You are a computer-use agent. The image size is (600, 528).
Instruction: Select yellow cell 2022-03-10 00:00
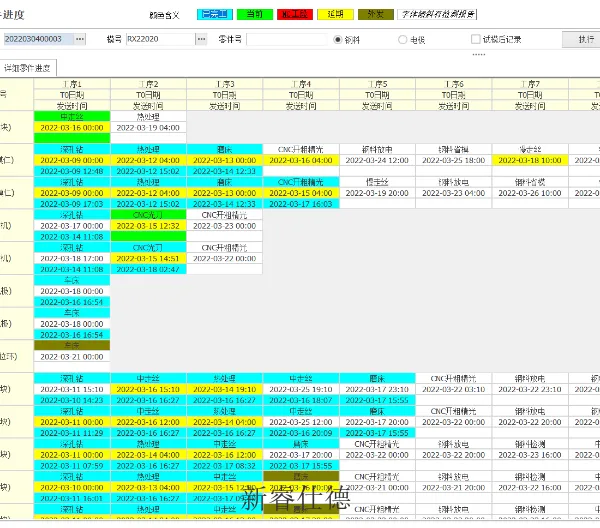point(72,487)
